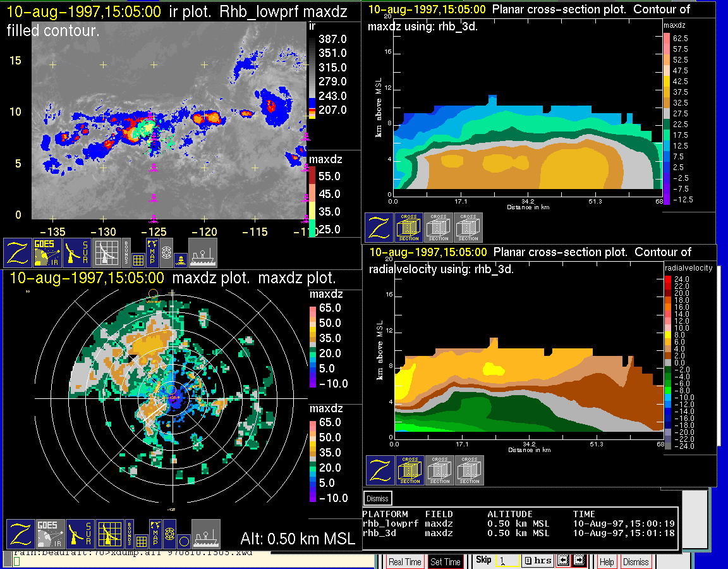Open the Z (Zebra) menu icon in the IR plot window
Viewport: 728px width, 569px height.
[17, 253]
